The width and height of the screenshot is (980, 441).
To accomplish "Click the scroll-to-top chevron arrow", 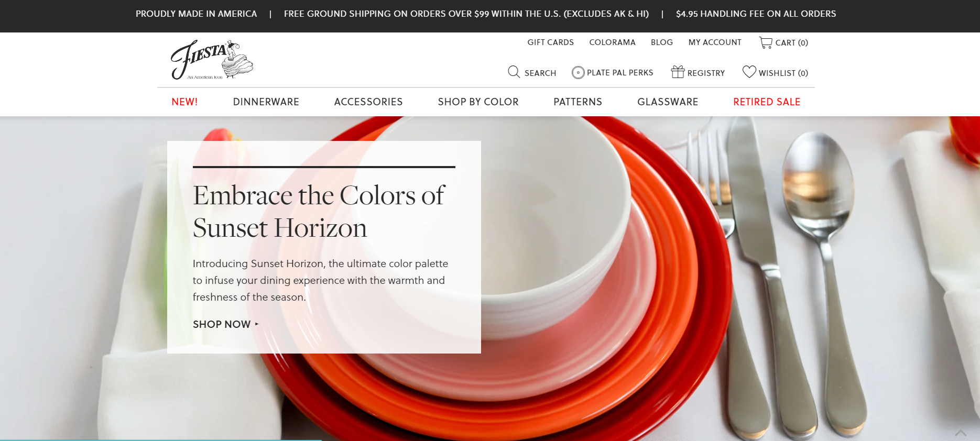I will 961,433.
